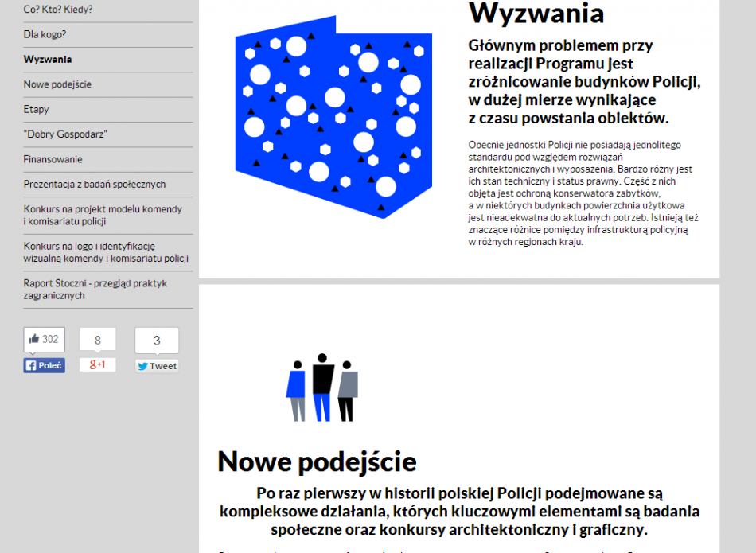Click the Nowe podejście section heading
This screenshot has height=553, width=756.
tap(317, 461)
